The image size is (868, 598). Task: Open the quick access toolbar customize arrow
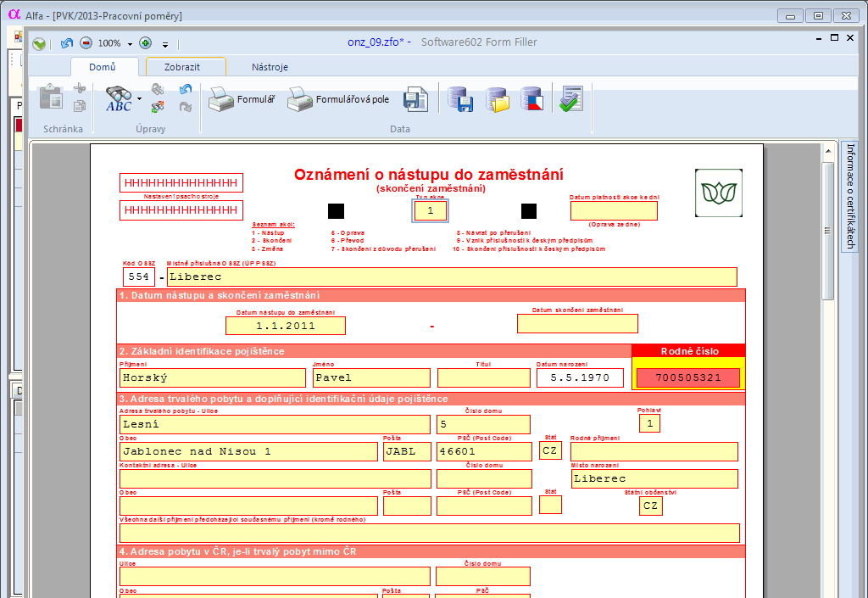165,44
